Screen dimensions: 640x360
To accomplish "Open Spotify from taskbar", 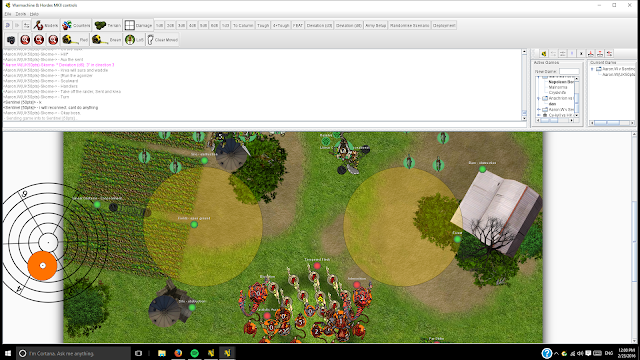I will click(x=195, y=353).
